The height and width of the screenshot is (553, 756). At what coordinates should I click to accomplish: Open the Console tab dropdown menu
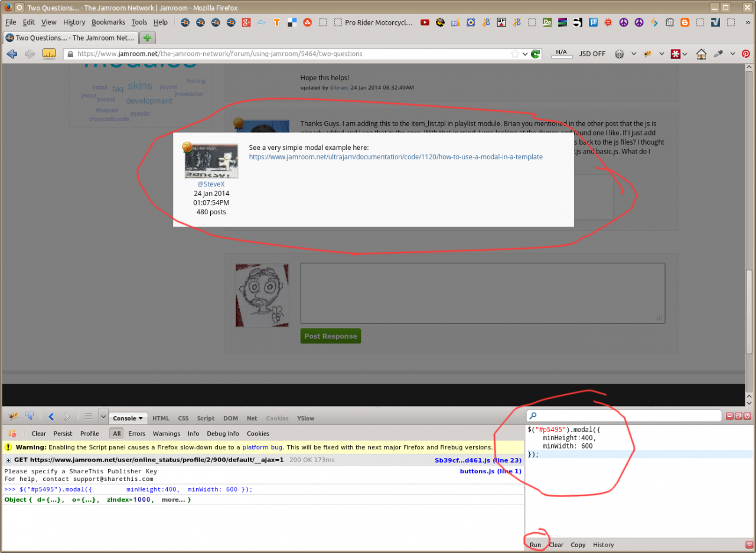(x=129, y=418)
